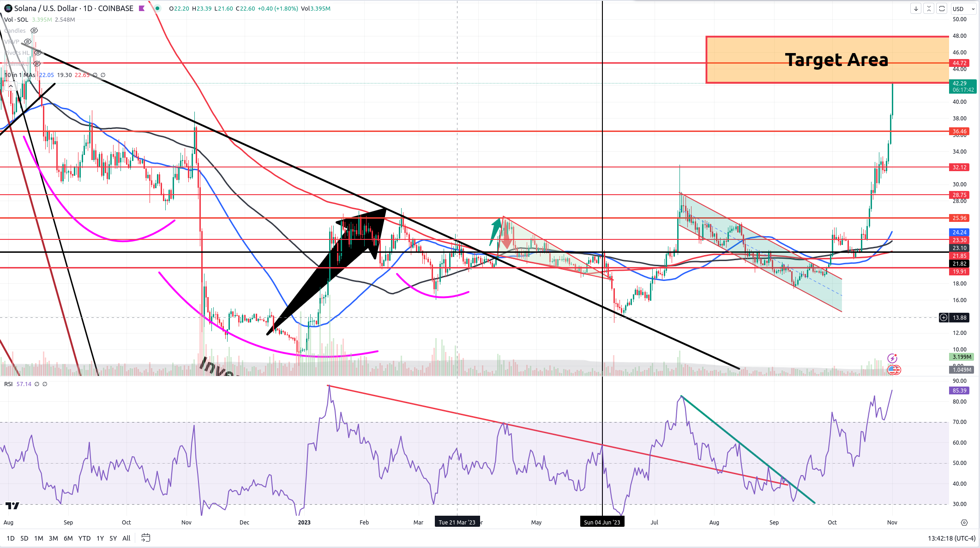Click the down arrow pane button
Screen dimensions: 980x548
point(916,8)
